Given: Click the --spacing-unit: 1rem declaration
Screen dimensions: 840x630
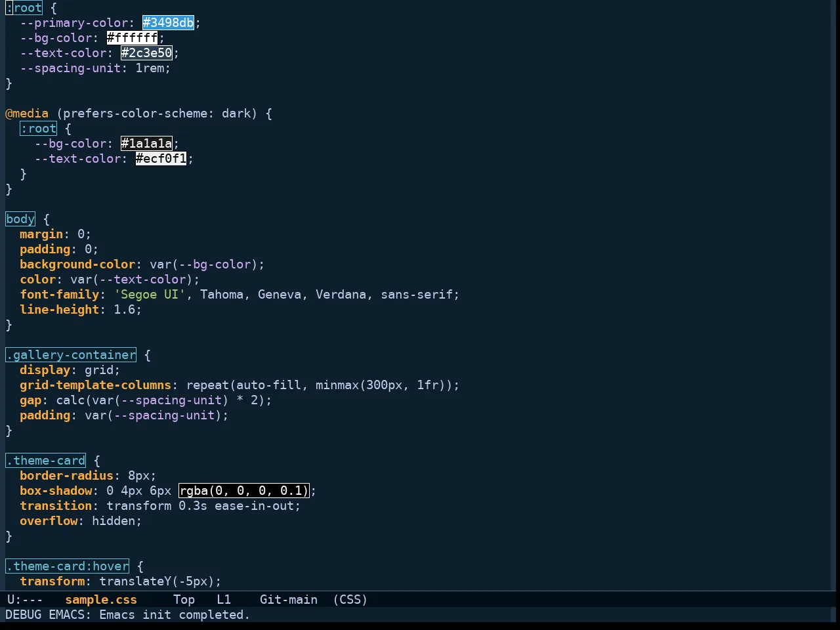Looking at the screenshot, I should tap(95, 68).
